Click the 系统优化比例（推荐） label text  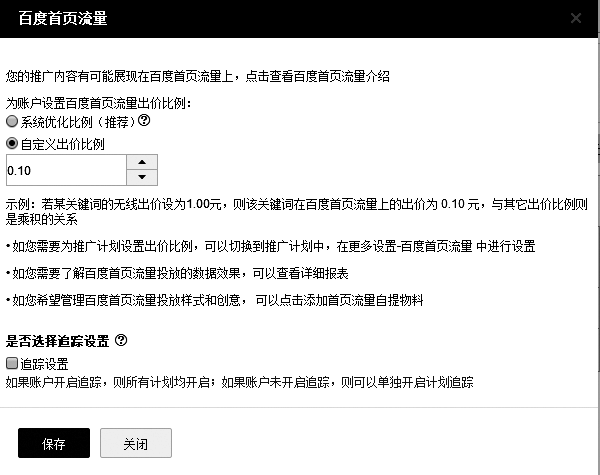click(78, 122)
